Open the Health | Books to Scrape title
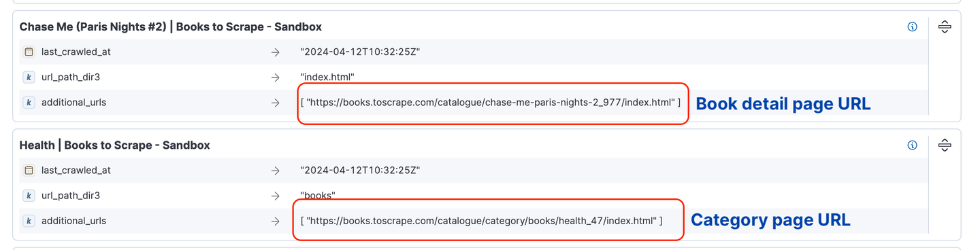This screenshot has width=980, height=250. point(115,145)
